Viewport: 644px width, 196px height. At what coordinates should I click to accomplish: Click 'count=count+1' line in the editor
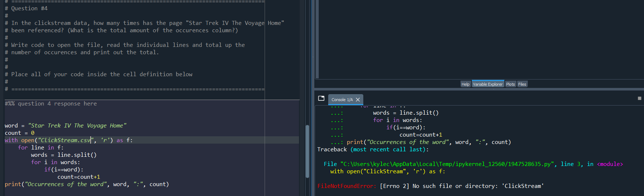[x=79, y=177]
